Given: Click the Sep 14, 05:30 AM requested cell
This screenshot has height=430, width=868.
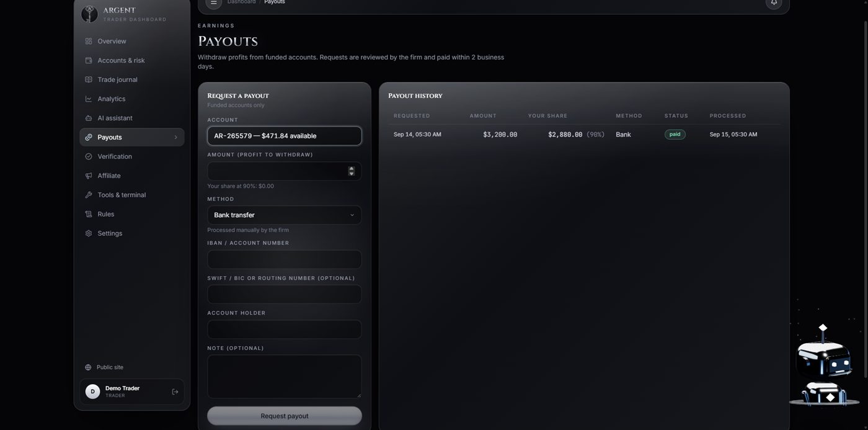Looking at the screenshot, I should [417, 134].
